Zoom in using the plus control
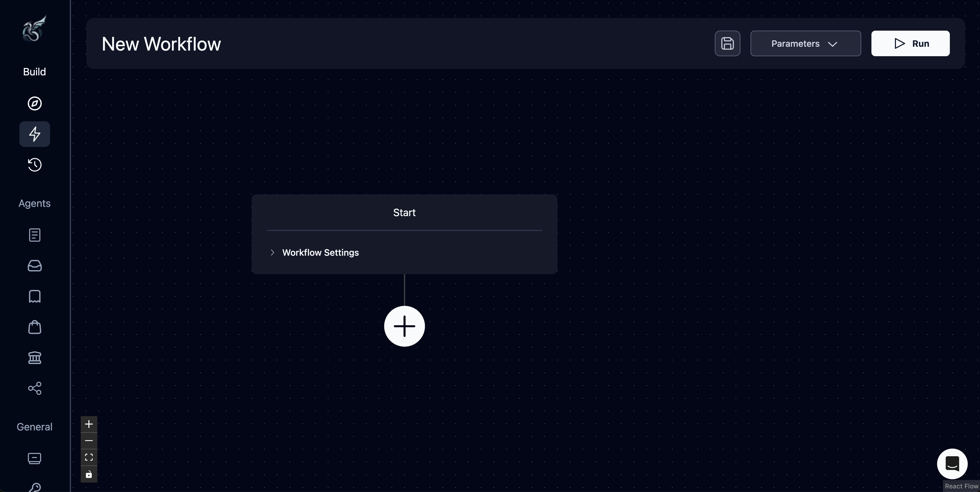This screenshot has width=980, height=492. click(x=89, y=424)
